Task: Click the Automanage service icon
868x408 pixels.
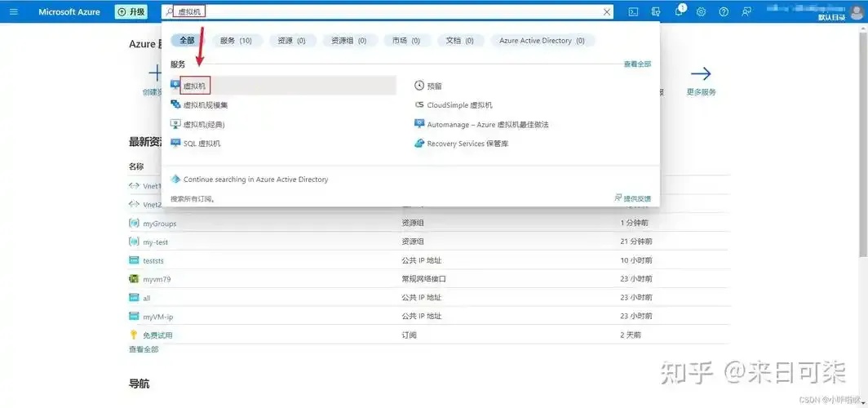Action: click(x=419, y=124)
